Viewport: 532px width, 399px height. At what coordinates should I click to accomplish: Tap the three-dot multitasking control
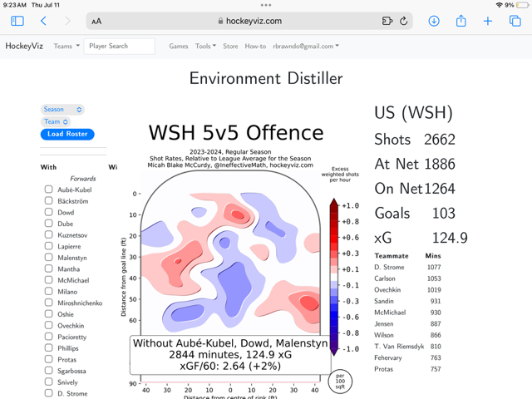coord(266,5)
